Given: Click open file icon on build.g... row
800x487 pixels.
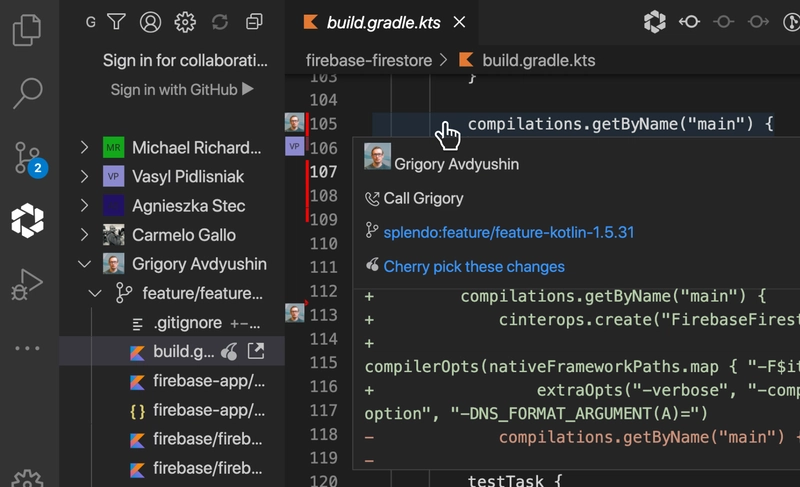Looking at the screenshot, I should pos(256,352).
